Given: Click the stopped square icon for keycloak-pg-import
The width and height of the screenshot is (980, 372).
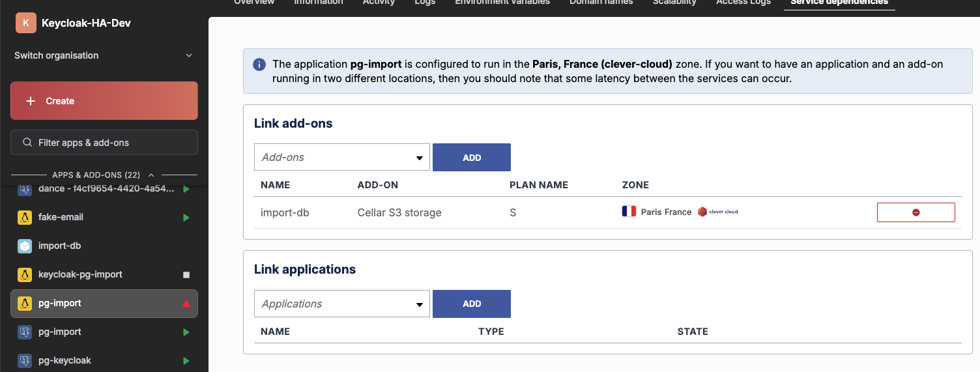Looking at the screenshot, I should (186, 275).
